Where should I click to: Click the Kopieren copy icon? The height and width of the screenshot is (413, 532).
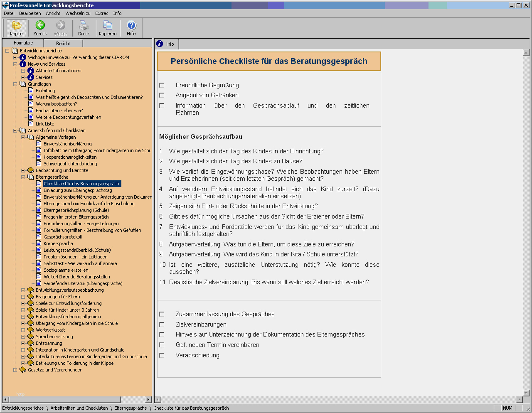(x=108, y=26)
